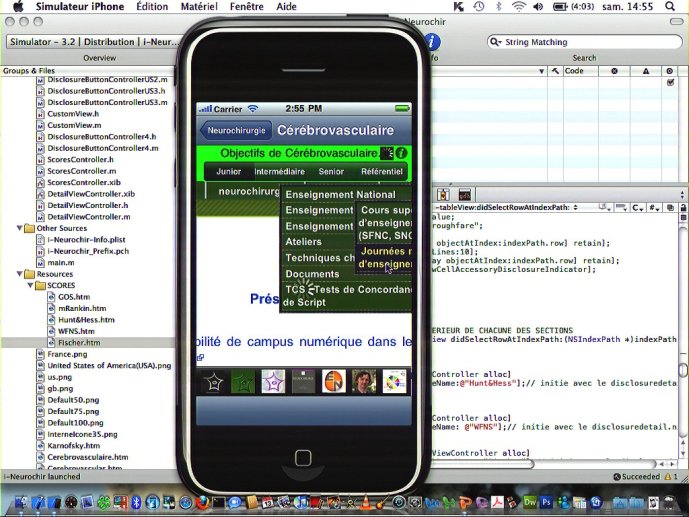Click the errors column header icon
Screen dimensions: 689x517
pyautogui.click(x=614, y=71)
